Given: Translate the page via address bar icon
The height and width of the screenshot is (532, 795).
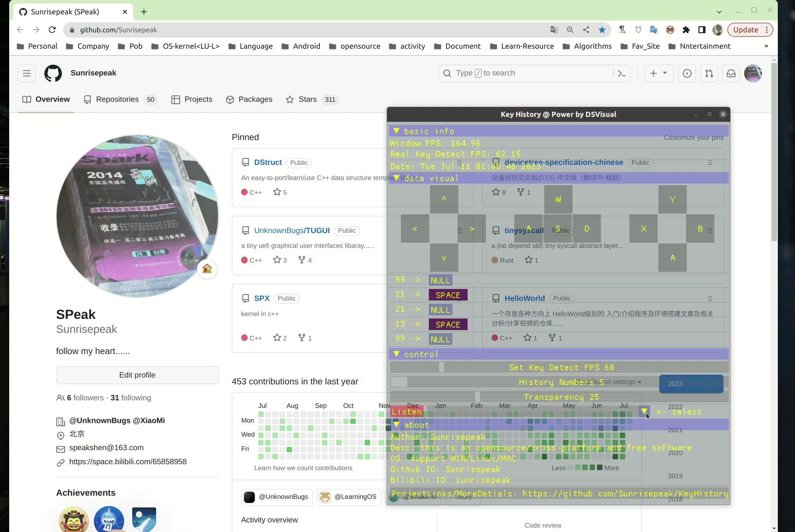Looking at the screenshot, I should click(553, 30).
